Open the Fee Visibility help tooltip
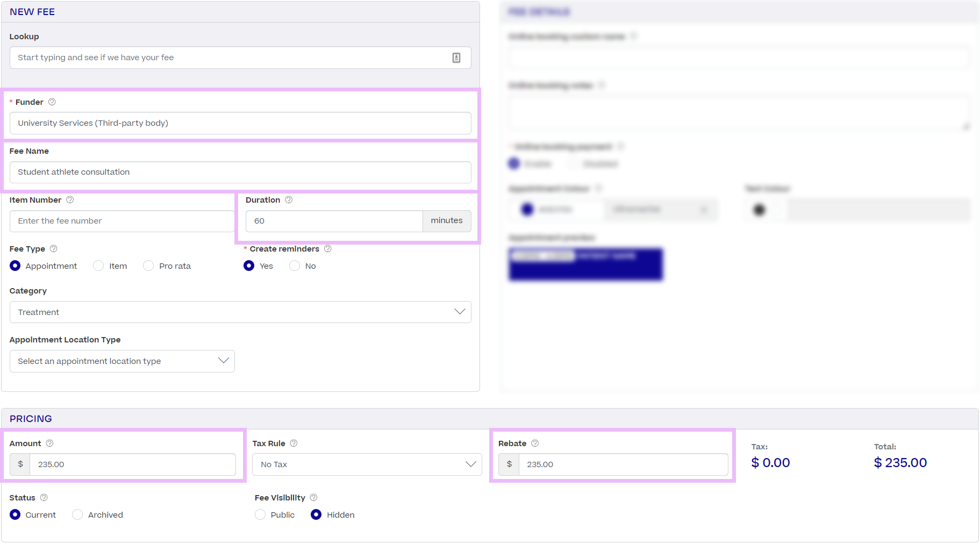Screen dimensions: 980x544 [313, 497]
